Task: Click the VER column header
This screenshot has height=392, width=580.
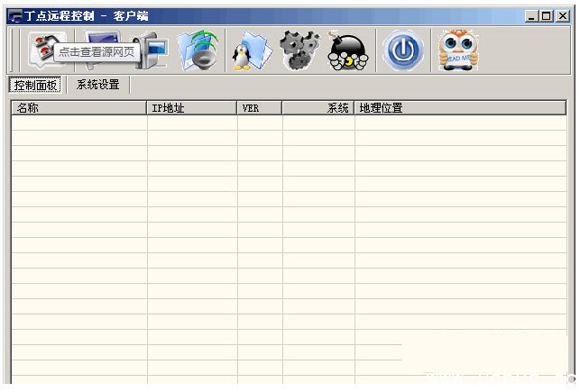Action: tap(259, 108)
